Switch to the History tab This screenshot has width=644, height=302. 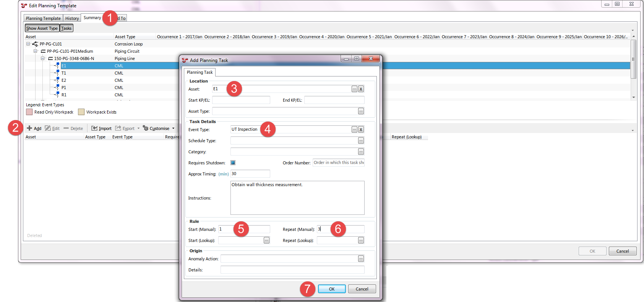pyautogui.click(x=72, y=18)
